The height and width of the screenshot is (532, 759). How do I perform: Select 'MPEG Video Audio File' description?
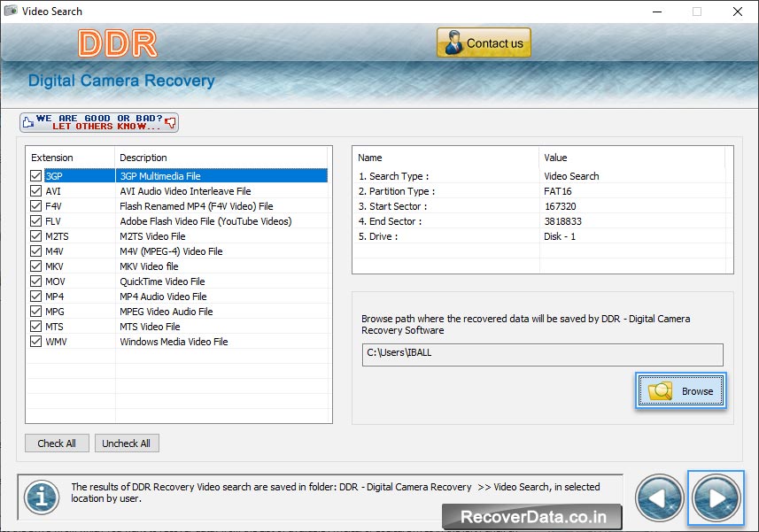[166, 312]
